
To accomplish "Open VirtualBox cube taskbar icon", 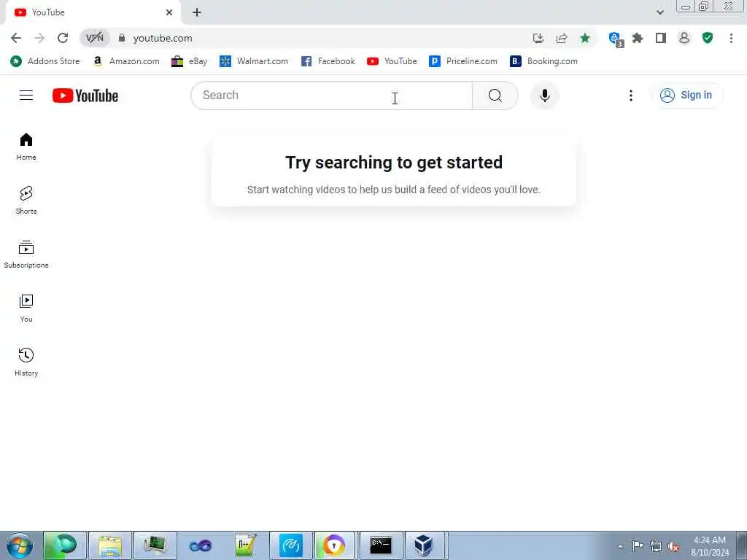I will click(423, 545).
